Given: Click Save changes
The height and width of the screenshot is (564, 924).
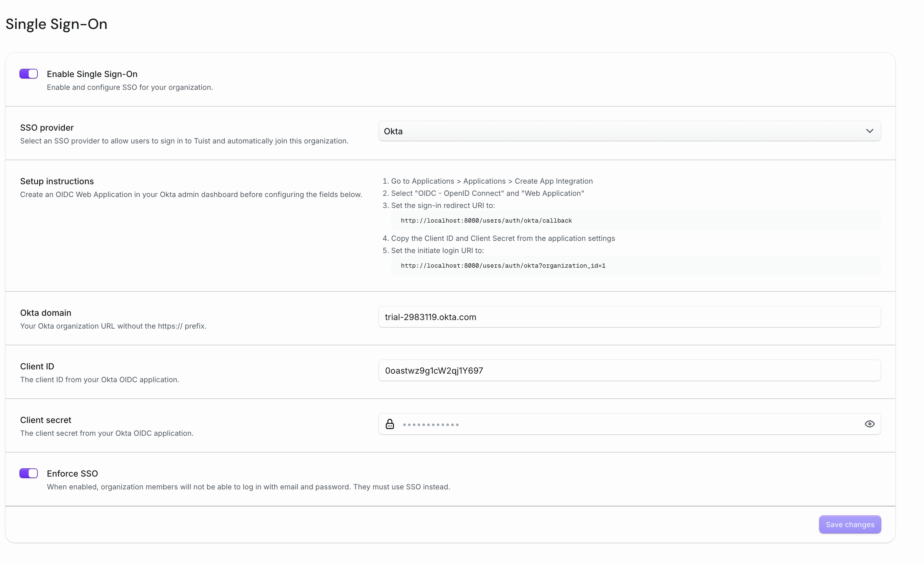Looking at the screenshot, I should click(x=850, y=524).
